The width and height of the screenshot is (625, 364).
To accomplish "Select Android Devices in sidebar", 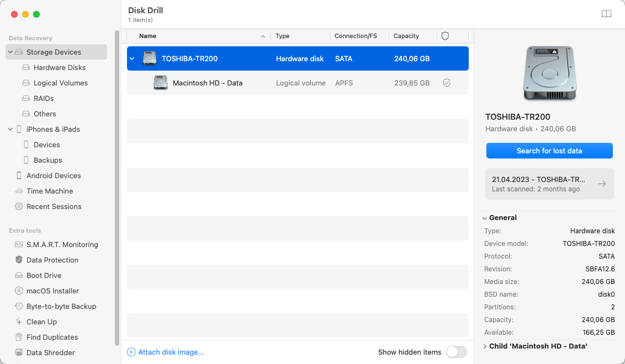I will point(54,175).
